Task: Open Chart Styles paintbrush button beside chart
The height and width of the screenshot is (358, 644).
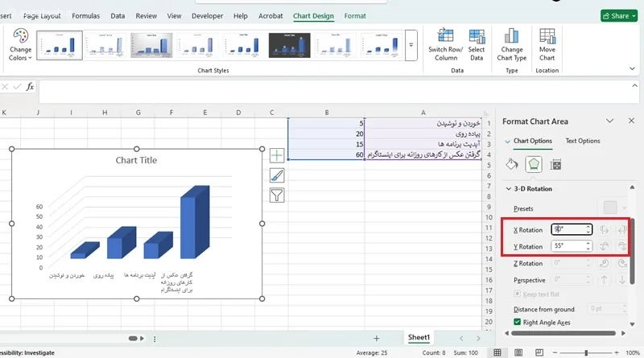Action: click(277, 175)
